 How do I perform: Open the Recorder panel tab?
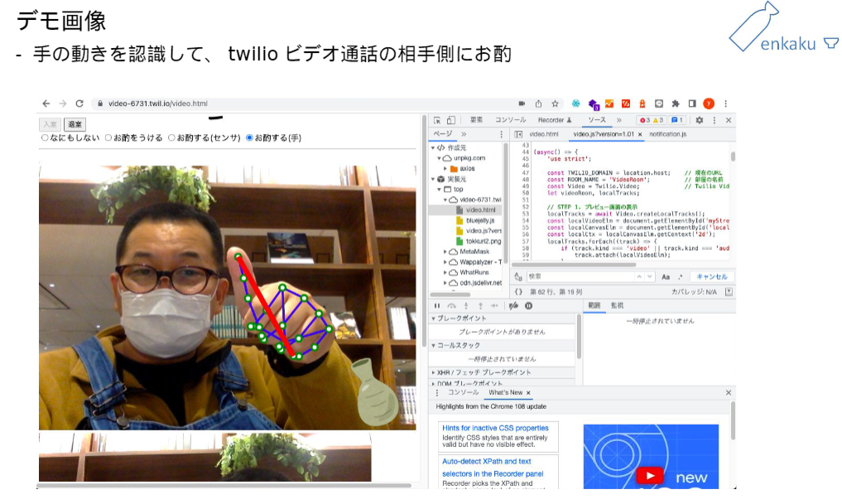click(555, 120)
